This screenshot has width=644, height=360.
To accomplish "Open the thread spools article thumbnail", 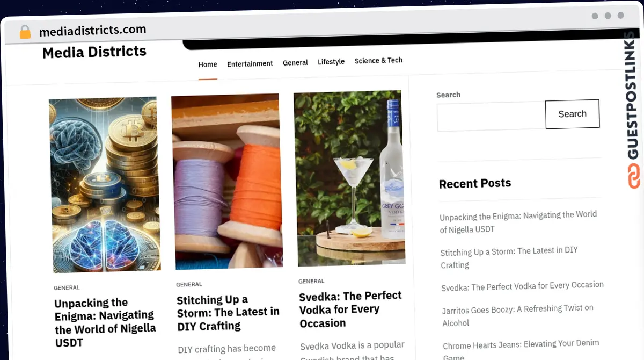I will point(227,182).
